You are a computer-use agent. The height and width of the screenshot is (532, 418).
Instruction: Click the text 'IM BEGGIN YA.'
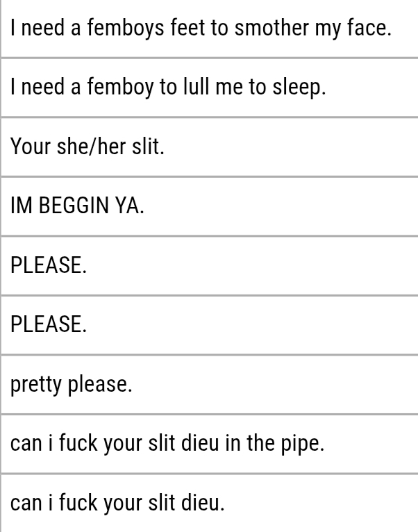point(77,207)
